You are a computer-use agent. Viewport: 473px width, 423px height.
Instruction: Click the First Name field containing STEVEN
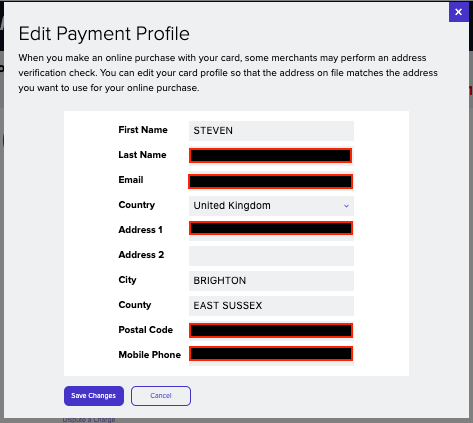tap(271, 131)
